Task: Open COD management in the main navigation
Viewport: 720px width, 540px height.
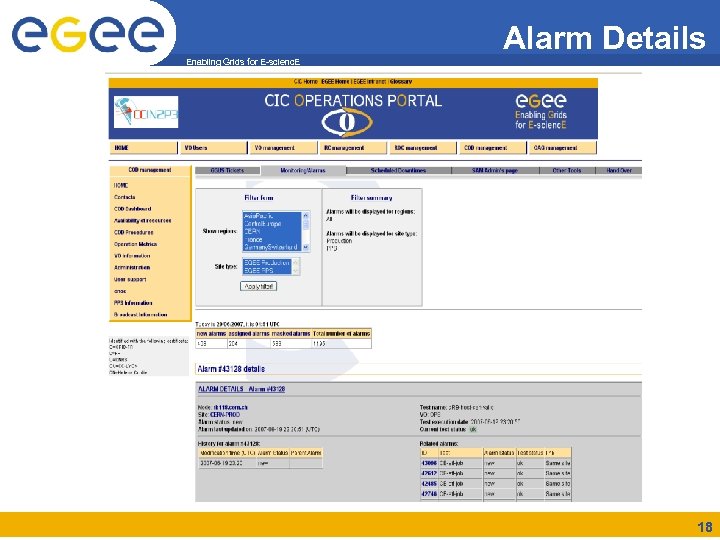Action: [x=493, y=148]
